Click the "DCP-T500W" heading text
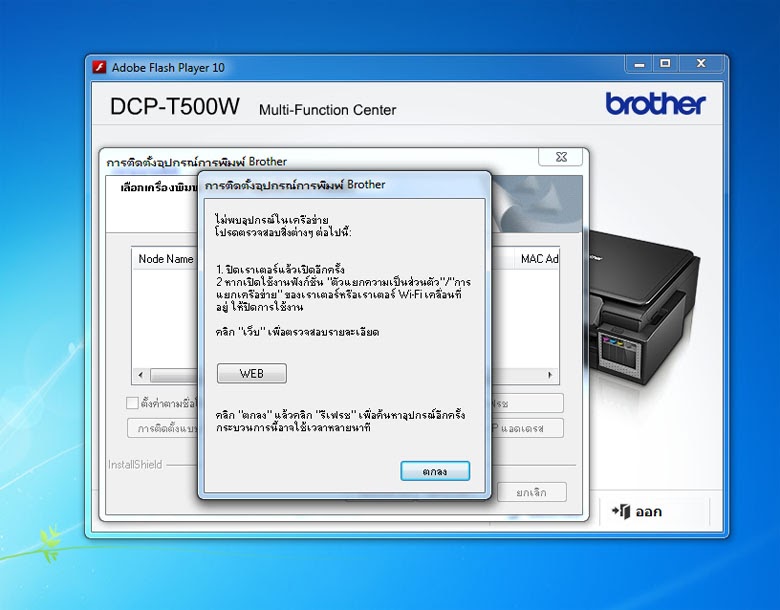The height and width of the screenshot is (610, 780). pos(175,106)
